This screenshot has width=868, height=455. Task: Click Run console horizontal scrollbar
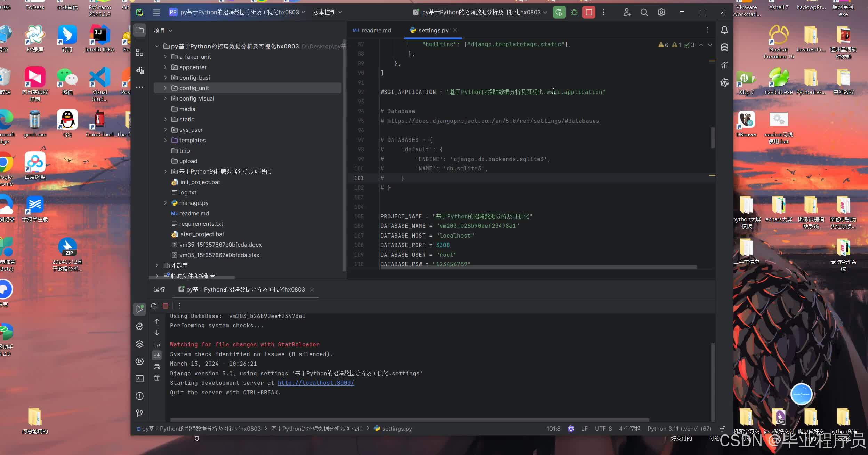(410, 420)
